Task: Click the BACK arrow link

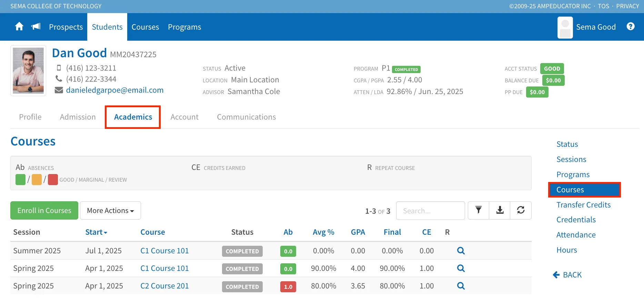Action: (567, 275)
